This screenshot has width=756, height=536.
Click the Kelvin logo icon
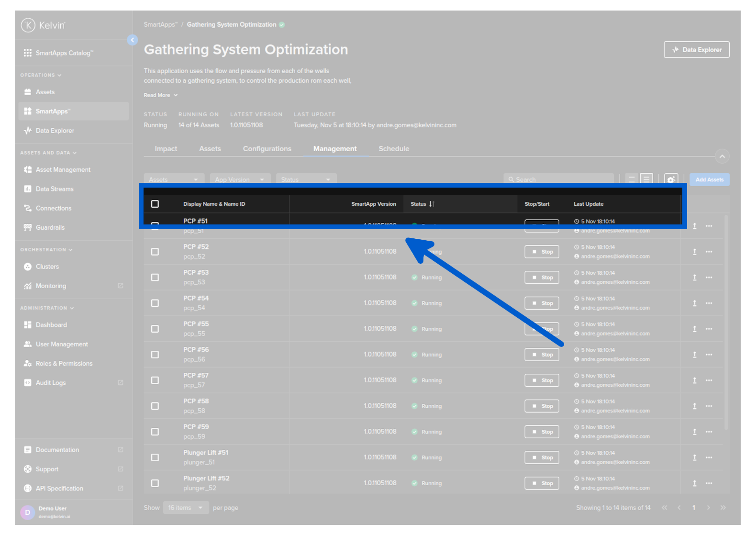28,25
